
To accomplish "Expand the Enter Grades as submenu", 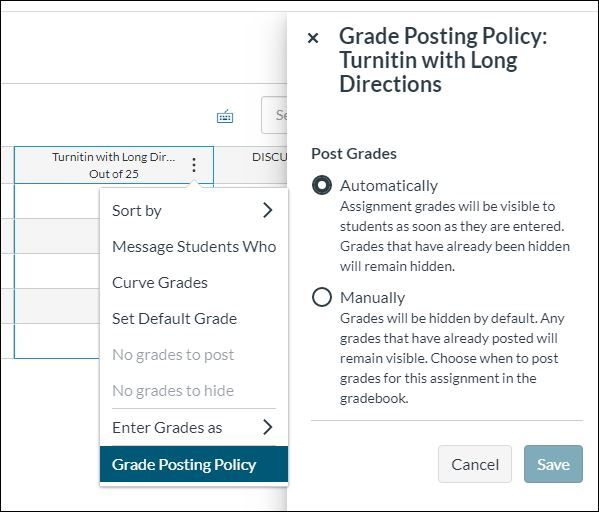I will coord(194,427).
